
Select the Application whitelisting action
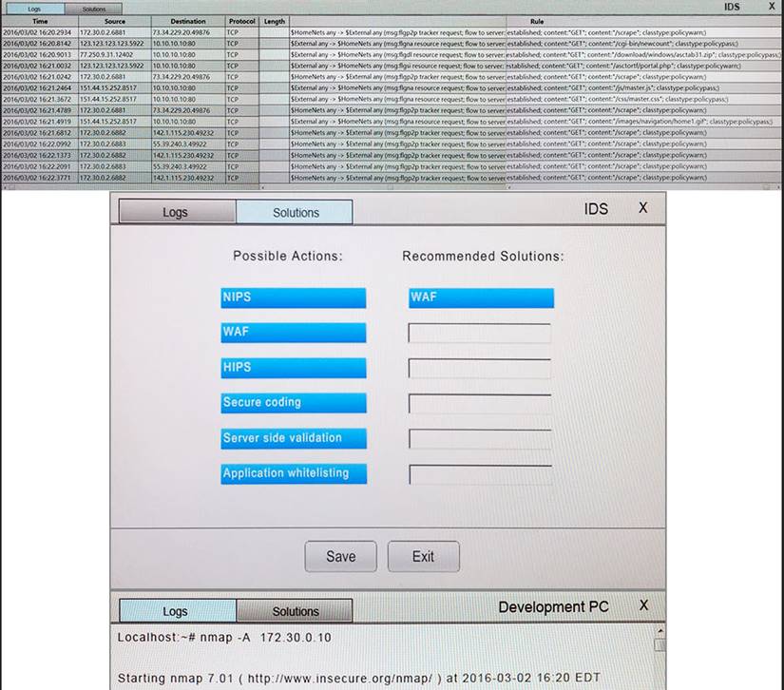295,473
